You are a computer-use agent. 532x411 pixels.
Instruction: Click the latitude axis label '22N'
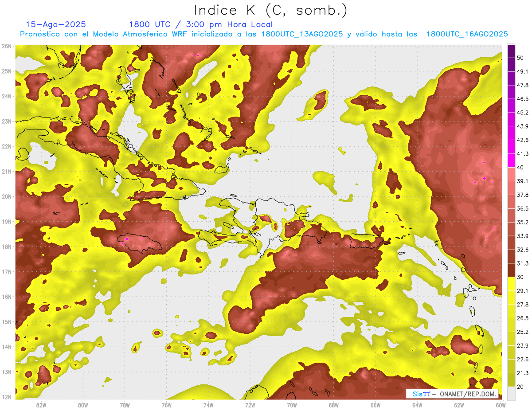click(x=7, y=146)
